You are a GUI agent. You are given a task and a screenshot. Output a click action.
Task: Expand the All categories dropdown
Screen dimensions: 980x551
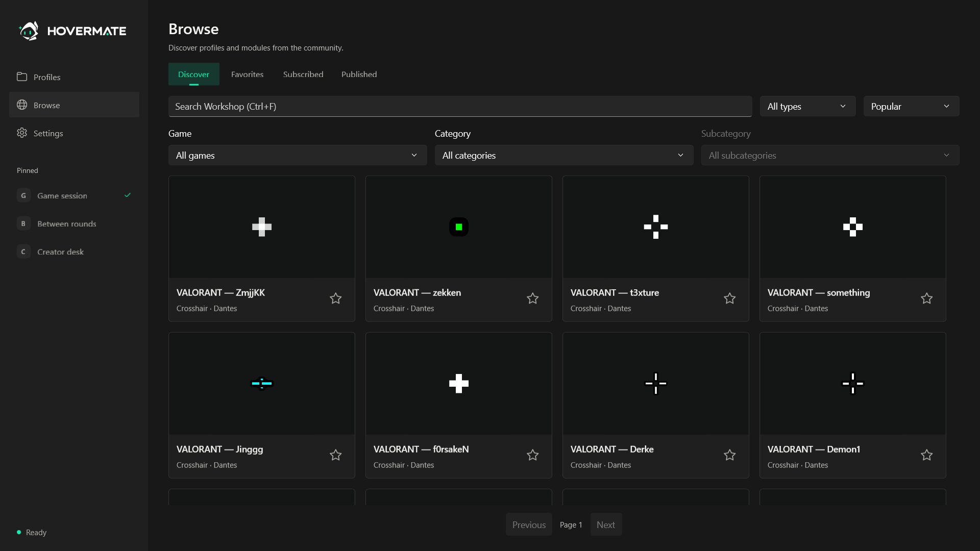pos(564,155)
